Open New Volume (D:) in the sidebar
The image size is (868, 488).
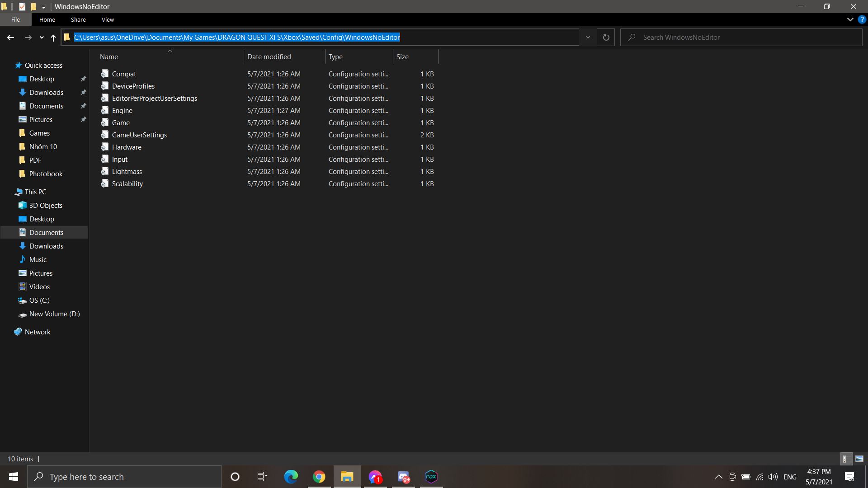[54, 314]
